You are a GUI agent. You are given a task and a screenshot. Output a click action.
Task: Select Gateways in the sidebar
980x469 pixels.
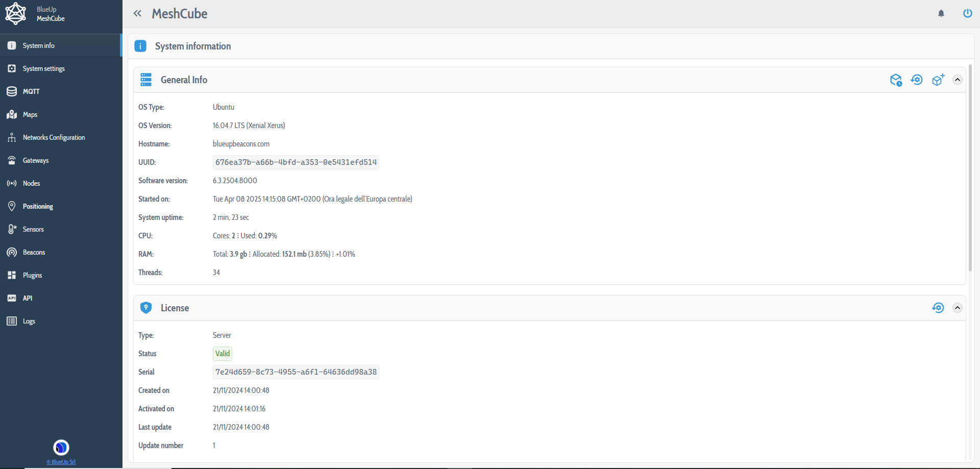pyautogui.click(x=36, y=160)
